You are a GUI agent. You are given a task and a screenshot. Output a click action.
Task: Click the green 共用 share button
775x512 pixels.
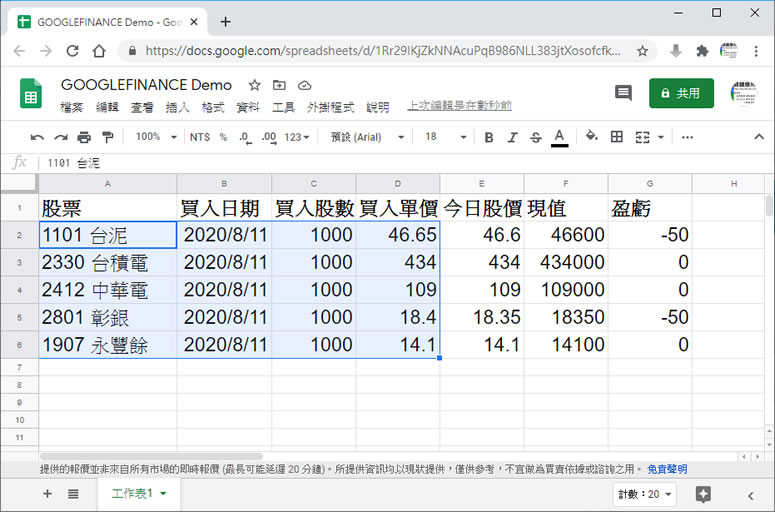tap(681, 93)
